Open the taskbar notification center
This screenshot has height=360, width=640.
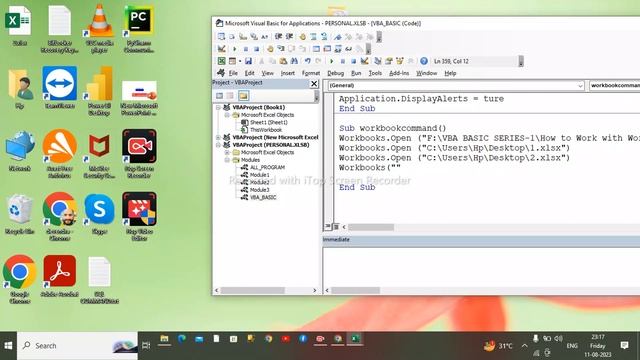pos(624,346)
